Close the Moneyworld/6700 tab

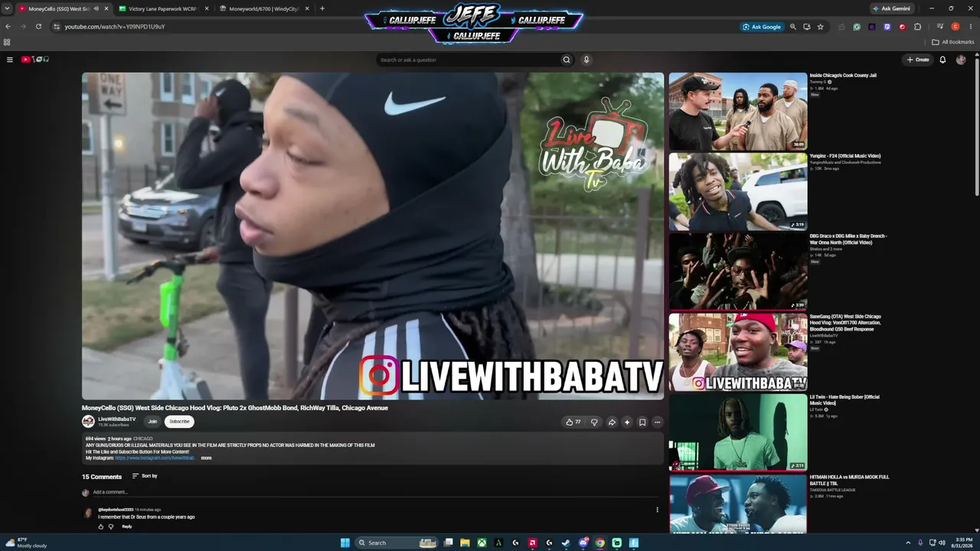pyautogui.click(x=307, y=8)
